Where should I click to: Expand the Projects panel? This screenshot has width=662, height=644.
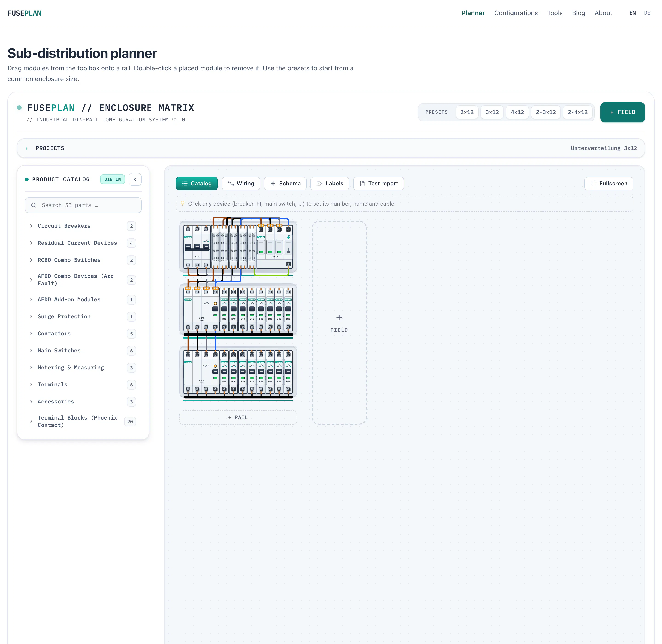coord(331,148)
